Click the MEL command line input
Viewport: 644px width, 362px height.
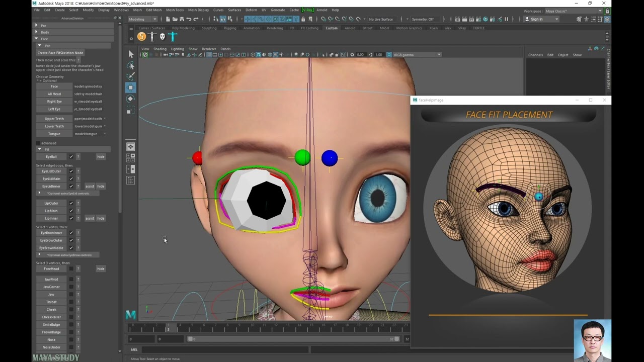[x=225, y=350]
